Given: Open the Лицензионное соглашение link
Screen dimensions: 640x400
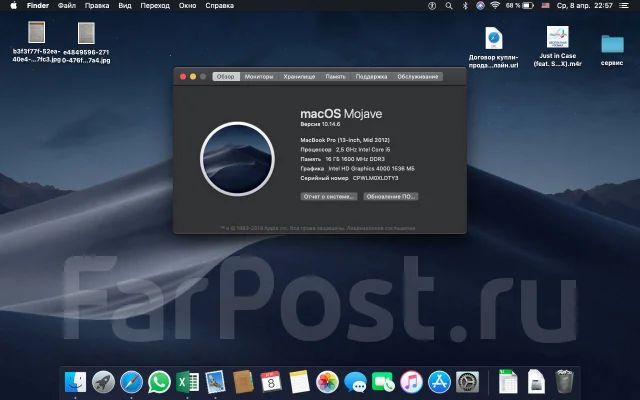Looking at the screenshot, I should point(381,228).
